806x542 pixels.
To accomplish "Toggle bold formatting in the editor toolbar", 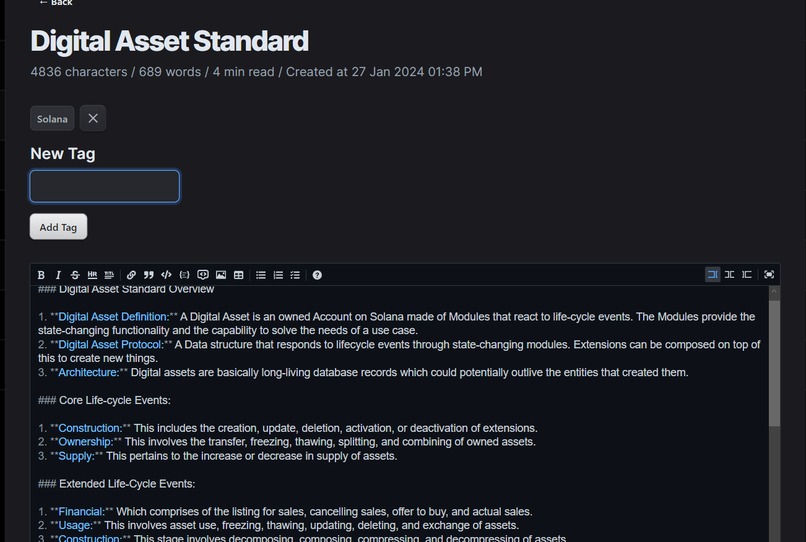I will coord(41,275).
